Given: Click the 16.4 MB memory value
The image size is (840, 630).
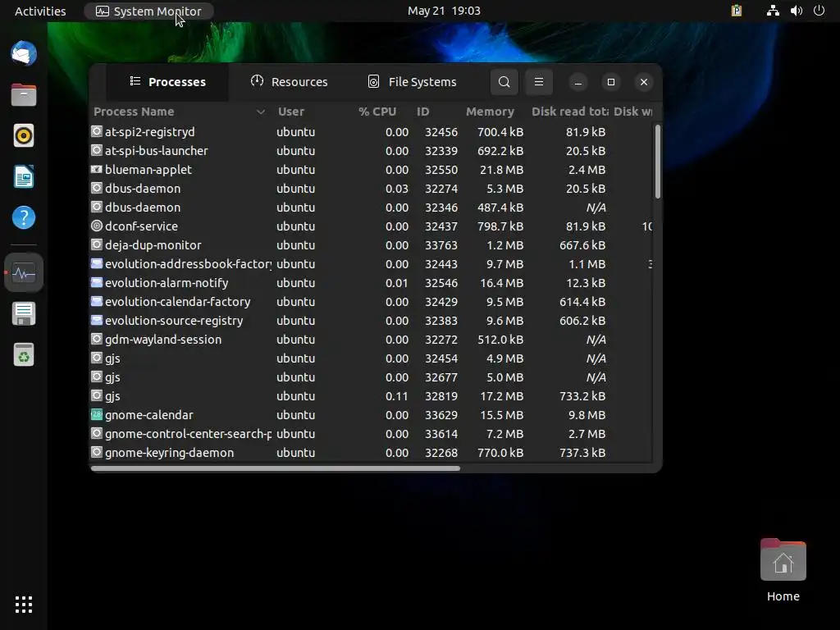Looking at the screenshot, I should [501, 283].
